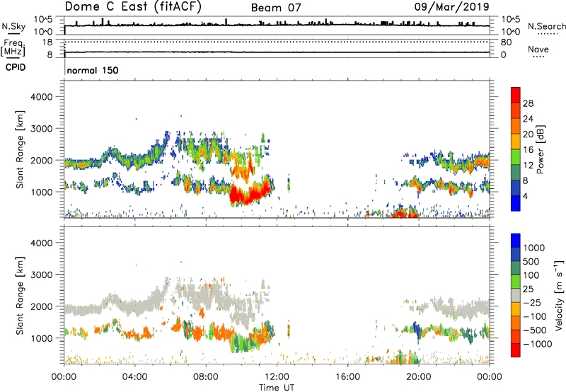Click the "28" power colorbar label
The image size is (566, 392).
(528, 103)
